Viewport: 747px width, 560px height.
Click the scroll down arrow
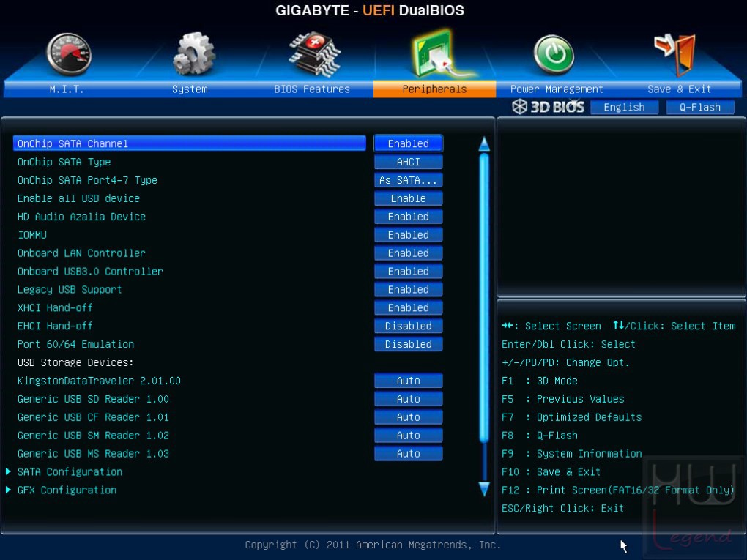coord(484,489)
